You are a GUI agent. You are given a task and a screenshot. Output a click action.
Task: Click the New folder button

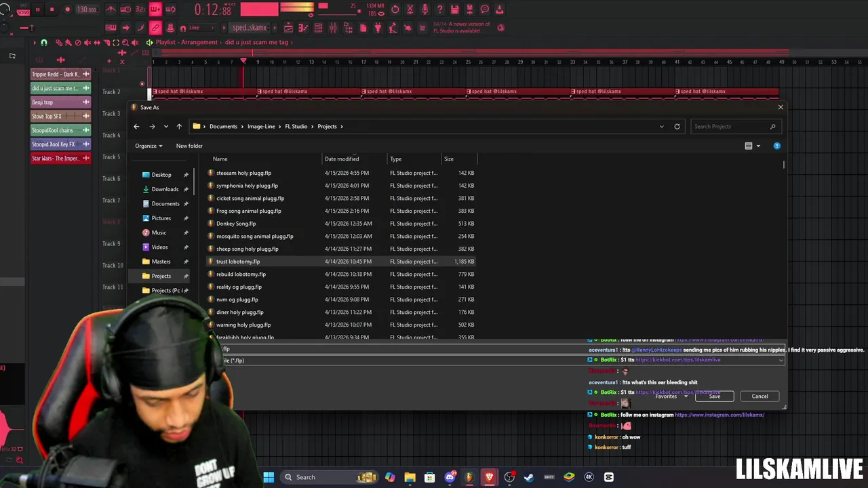189,146
